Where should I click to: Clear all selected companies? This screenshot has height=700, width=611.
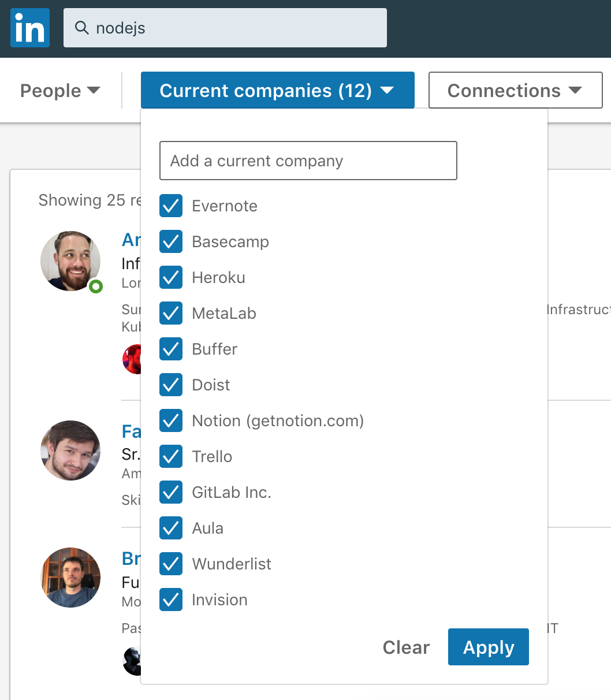pos(407,647)
